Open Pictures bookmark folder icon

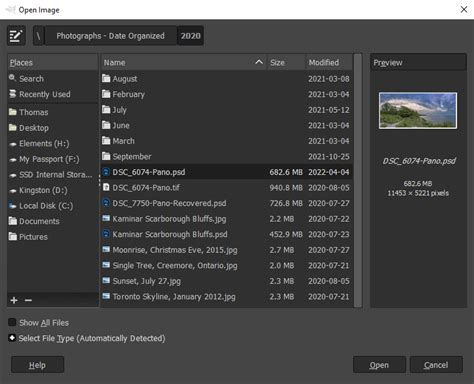[13, 236]
